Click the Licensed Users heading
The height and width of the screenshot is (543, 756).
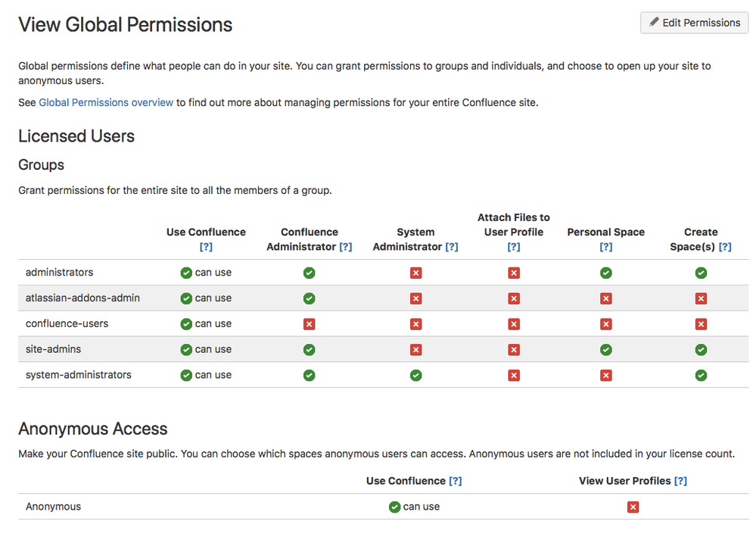pos(76,136)
